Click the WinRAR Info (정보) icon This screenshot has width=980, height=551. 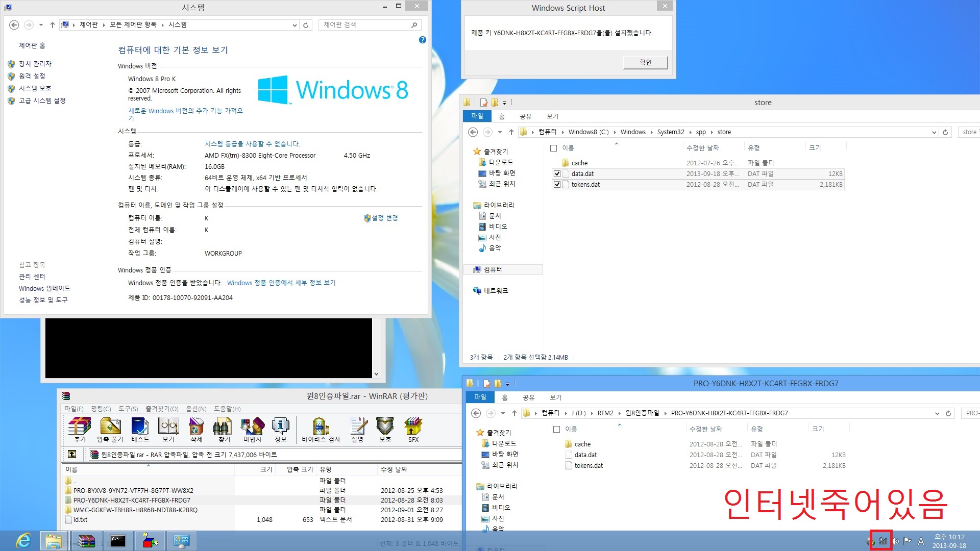tap(280, 430)
